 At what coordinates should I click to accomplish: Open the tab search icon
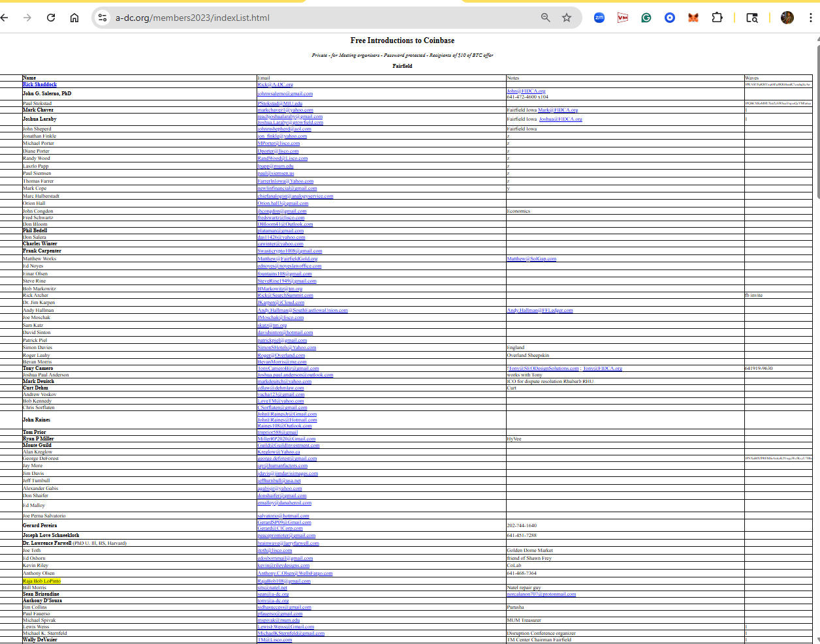click(752, 18)
